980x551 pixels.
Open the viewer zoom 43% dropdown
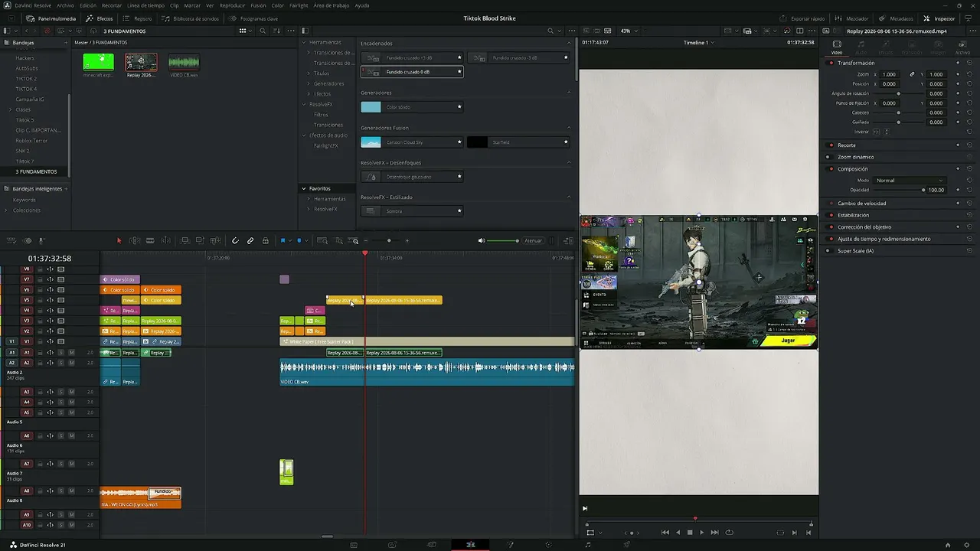point(629,31)
